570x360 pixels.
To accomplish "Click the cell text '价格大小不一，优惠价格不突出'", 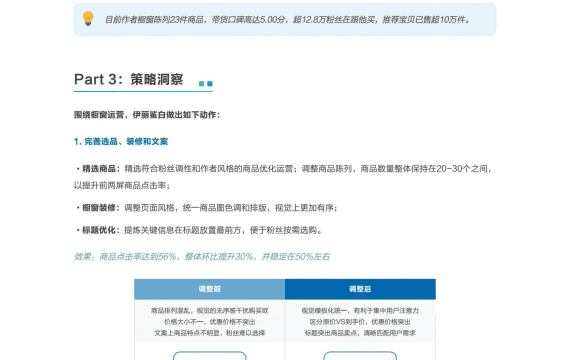I will tap(209, 322).
